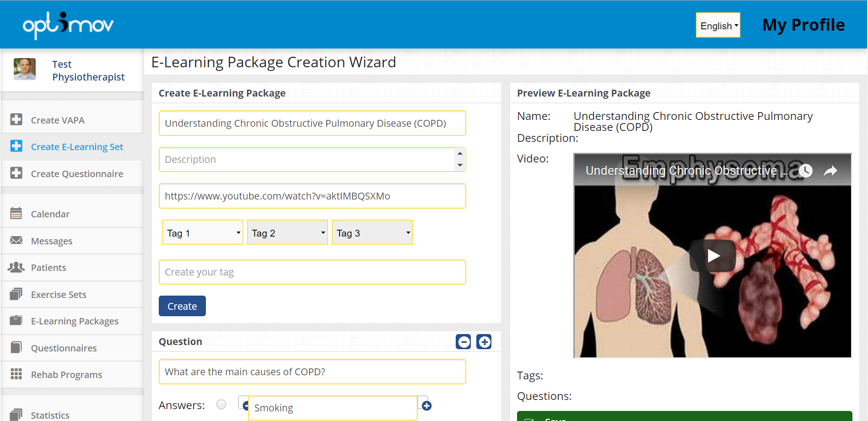Remove the Smoking answer with minus icon
Viewport: 868px width, 421px height.
(x=245, y=405)
